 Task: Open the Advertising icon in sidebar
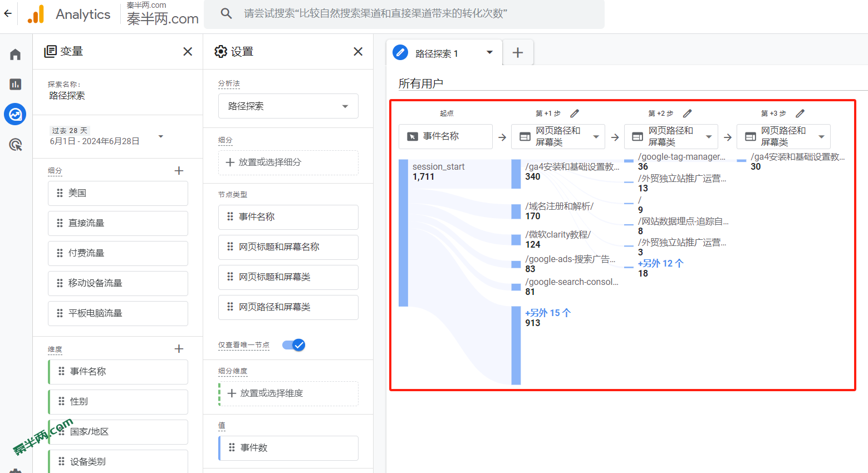coord(14,144)
